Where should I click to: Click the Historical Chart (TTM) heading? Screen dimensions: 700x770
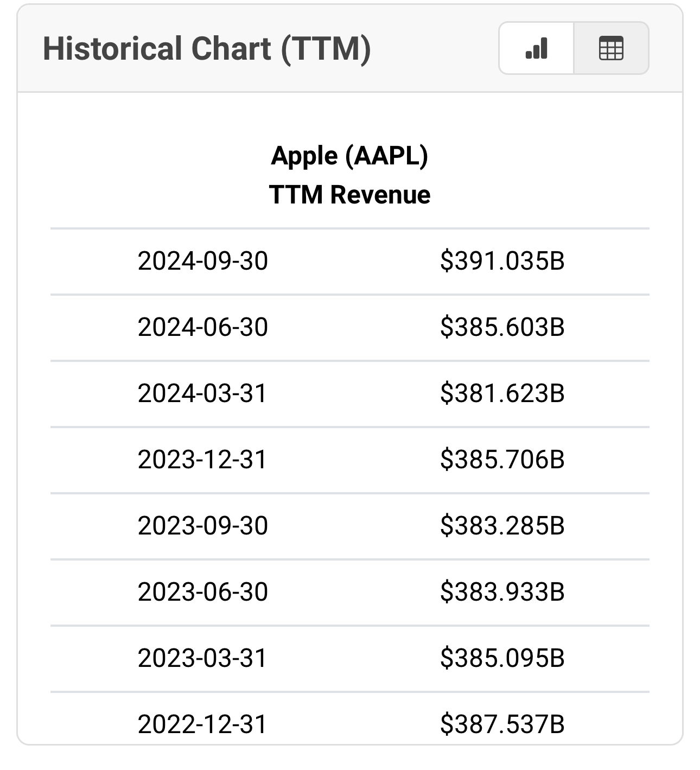(207, 48)
